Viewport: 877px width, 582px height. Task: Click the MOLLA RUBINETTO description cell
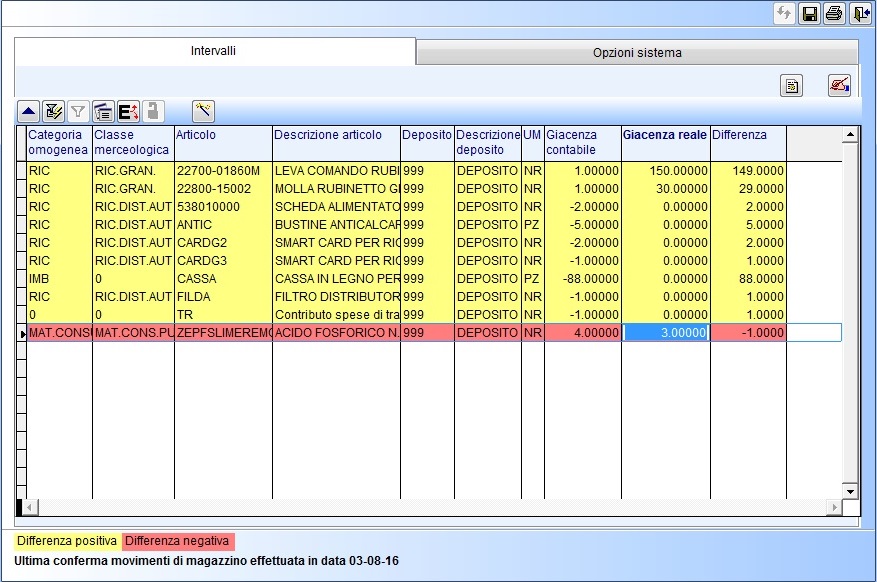point(336,189)
